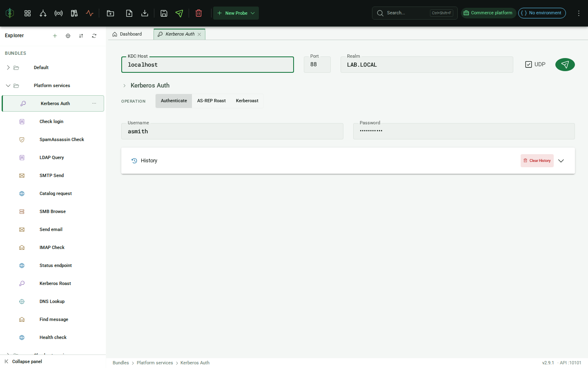Click the Clear History button

[x=537, y=161]
